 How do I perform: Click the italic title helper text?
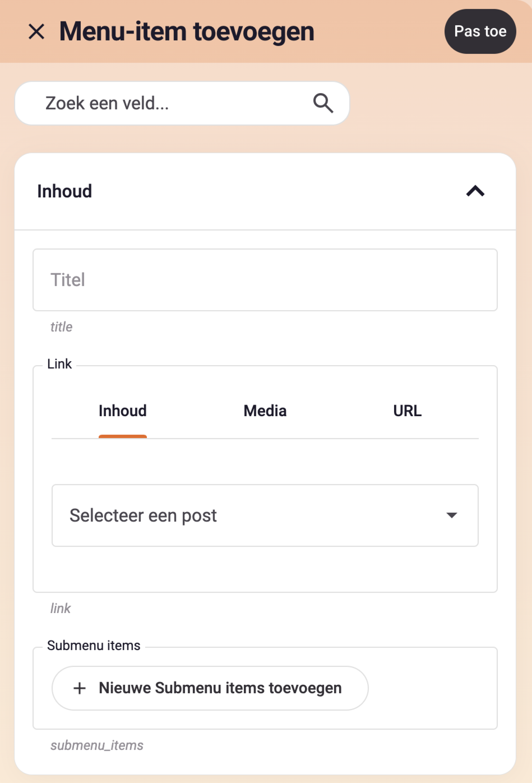61,327
